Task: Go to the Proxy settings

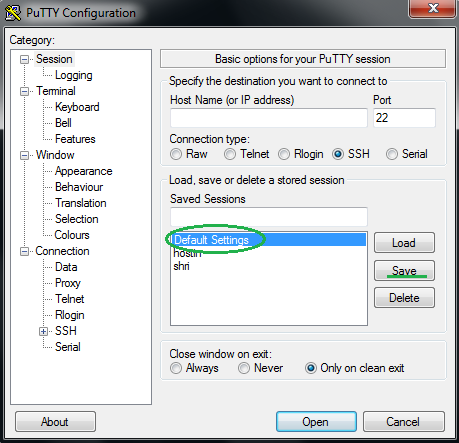Action: click(68, 283)
